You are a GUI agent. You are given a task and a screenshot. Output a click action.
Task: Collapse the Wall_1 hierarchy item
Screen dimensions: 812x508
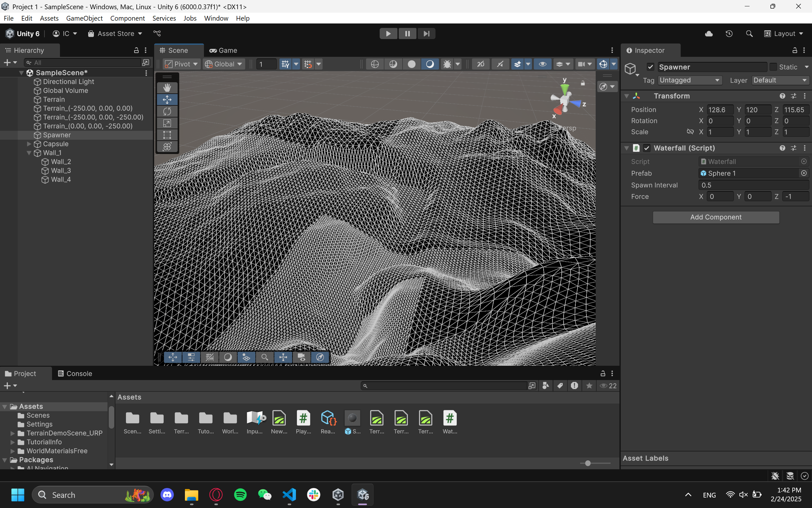click(29, 153)
